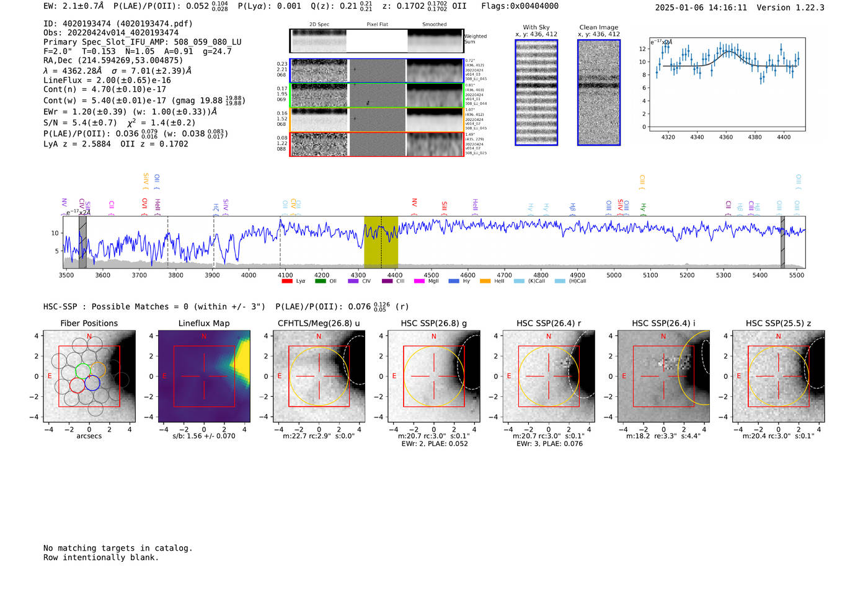Click the EWr: 3, PLAE: 0.076 caption
The width and height of the screenshot is (868, 591).
pyautogui.click(x=549, y=444)
